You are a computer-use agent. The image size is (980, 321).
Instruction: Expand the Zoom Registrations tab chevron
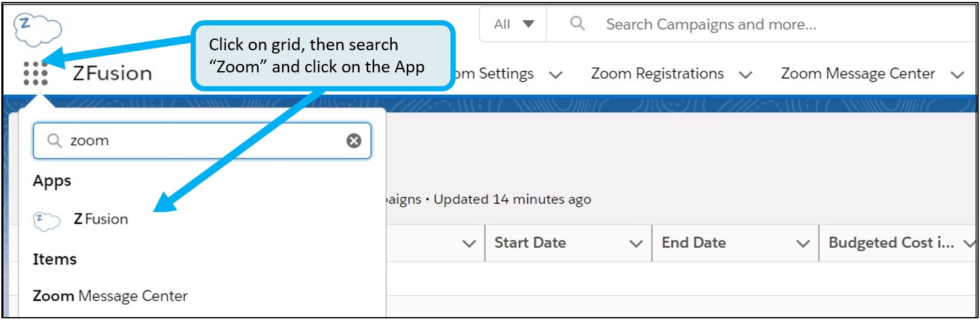click(745, 75)
